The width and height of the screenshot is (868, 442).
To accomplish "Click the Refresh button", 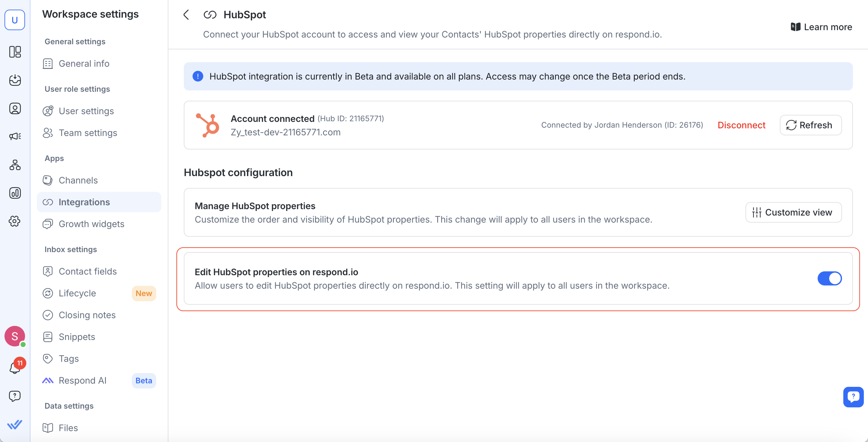I will 810,125.
